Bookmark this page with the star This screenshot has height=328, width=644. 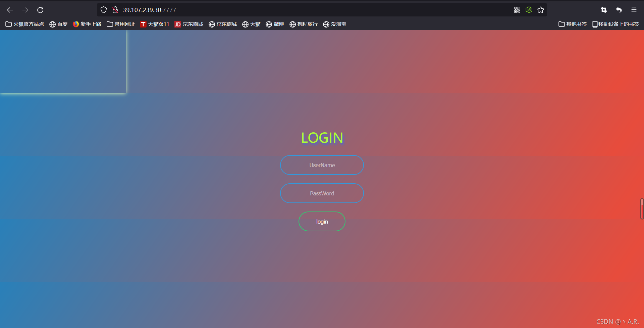point(541,10)
